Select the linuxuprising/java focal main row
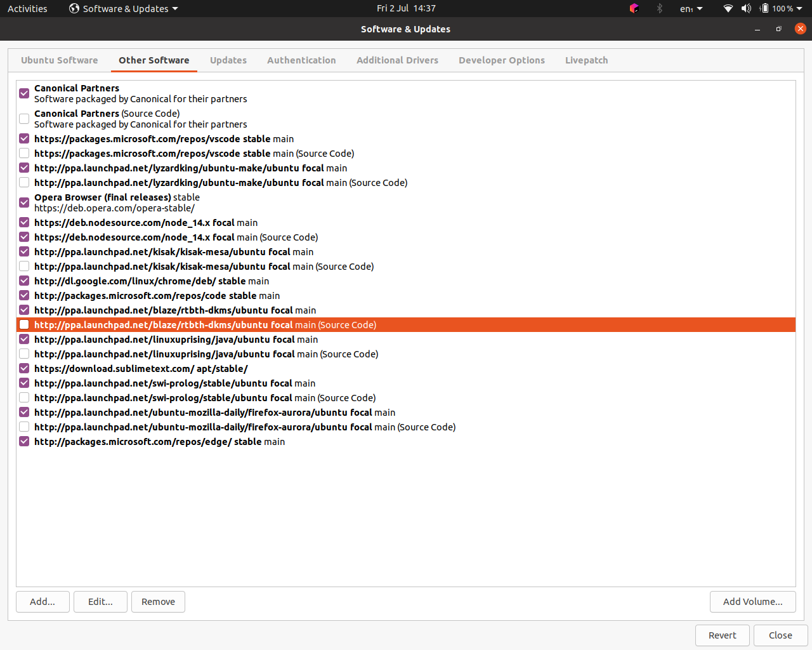This screenshot has height=650, width=812. [406, 340]
